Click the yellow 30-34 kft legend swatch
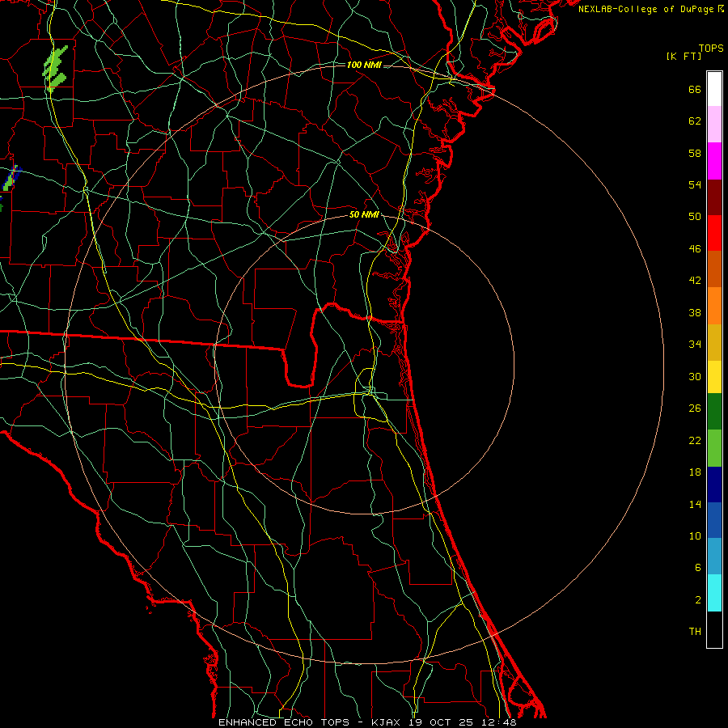Image resolution: width=728 pixels, height=728 pixels. [714, 377]
